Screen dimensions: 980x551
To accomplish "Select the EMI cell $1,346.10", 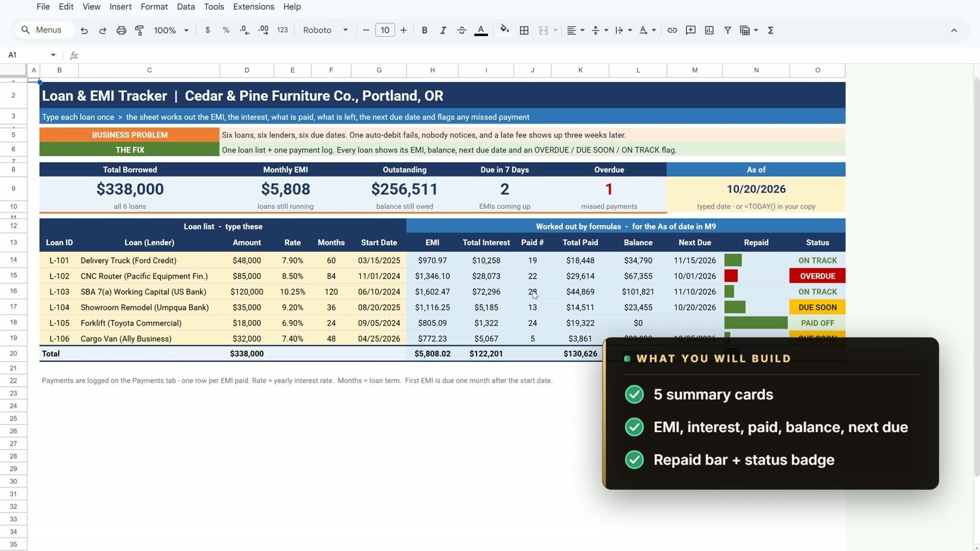I will (x=432, y=276).
